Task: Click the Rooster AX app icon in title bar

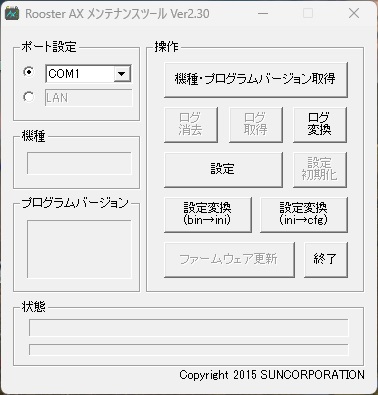Action: 12,13
